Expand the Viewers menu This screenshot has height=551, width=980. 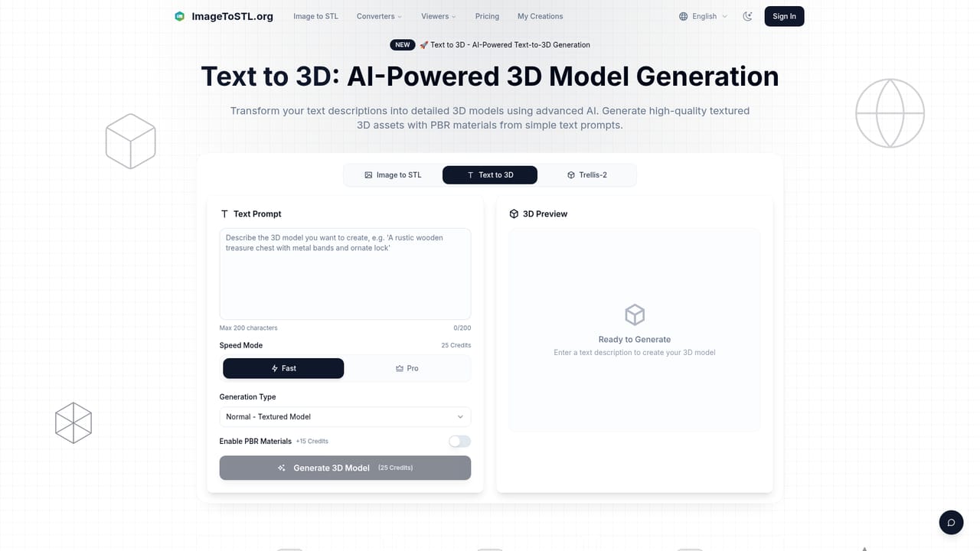[439, 16]
